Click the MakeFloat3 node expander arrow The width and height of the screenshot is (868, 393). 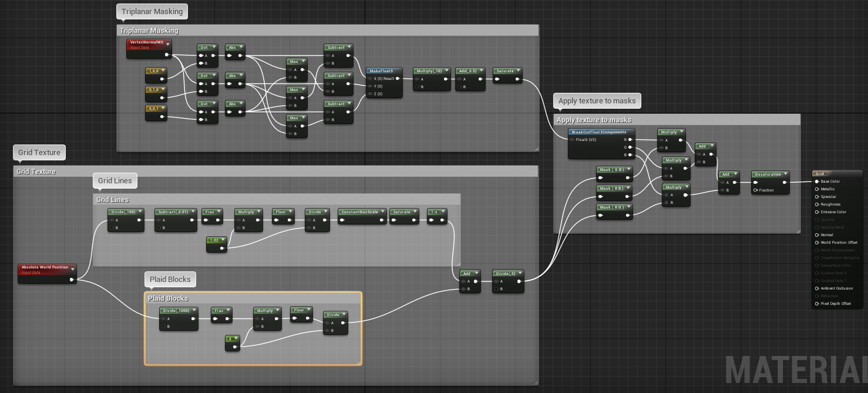click(398, 71)
